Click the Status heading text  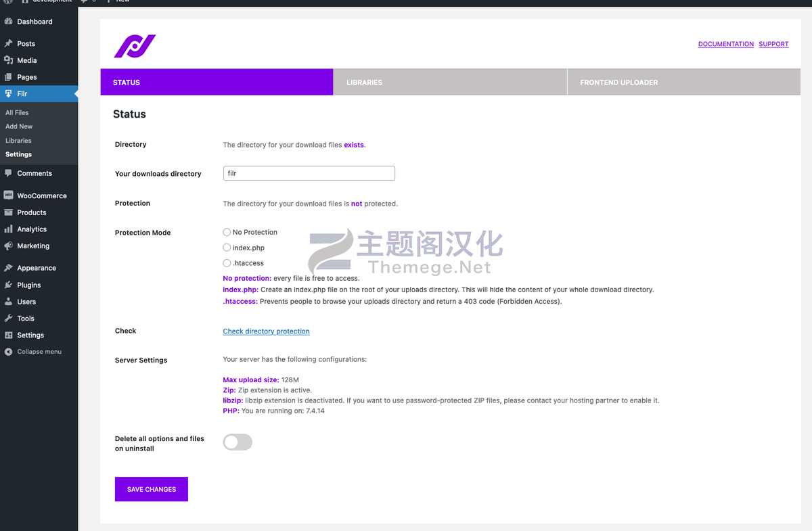click(x=129, y=114)
